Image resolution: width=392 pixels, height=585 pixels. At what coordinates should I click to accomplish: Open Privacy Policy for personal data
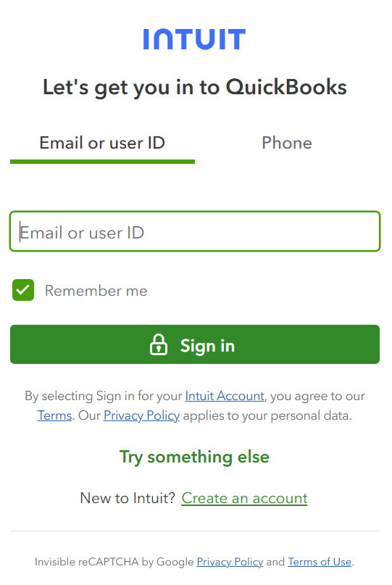(142, 415)
